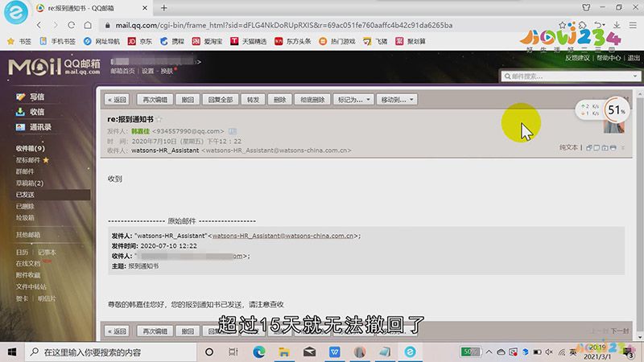Click top 转发 forward button
This screenshot has height=362, width=644.
pyautogui.click(x=253, y=99)
